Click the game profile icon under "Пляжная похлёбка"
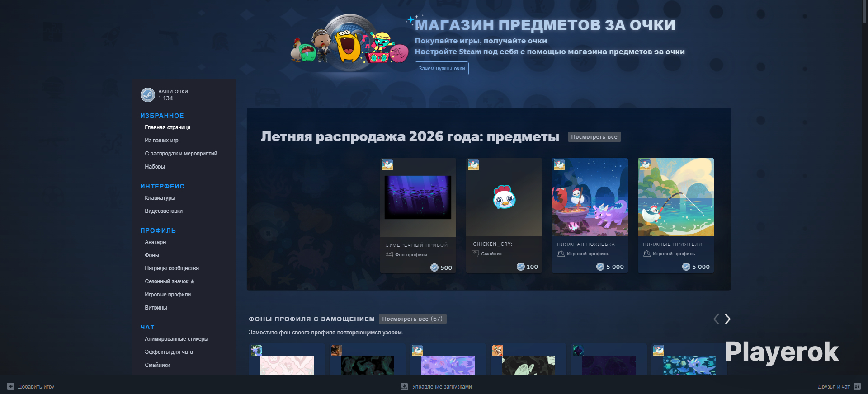The height and width of the screenshot is (394, 868). tap(561, 253)
